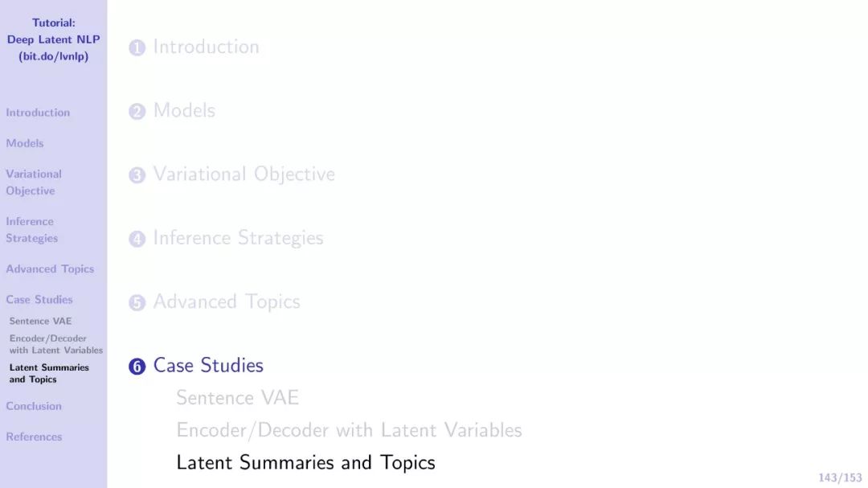Select Inference Strategies in the sidebar
This screenshot has width=868, height=488.
[31, 229]
